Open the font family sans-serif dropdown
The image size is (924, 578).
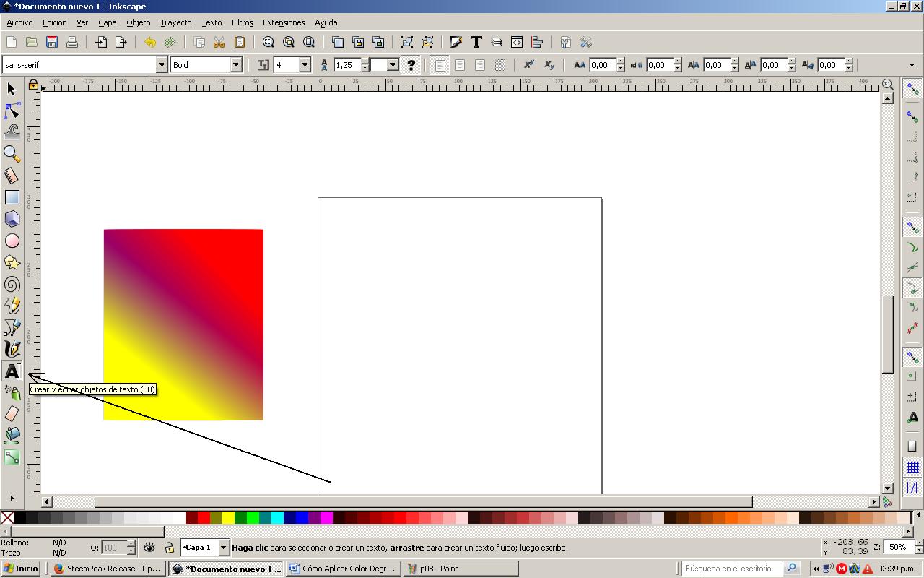click(x=162, y=65)
